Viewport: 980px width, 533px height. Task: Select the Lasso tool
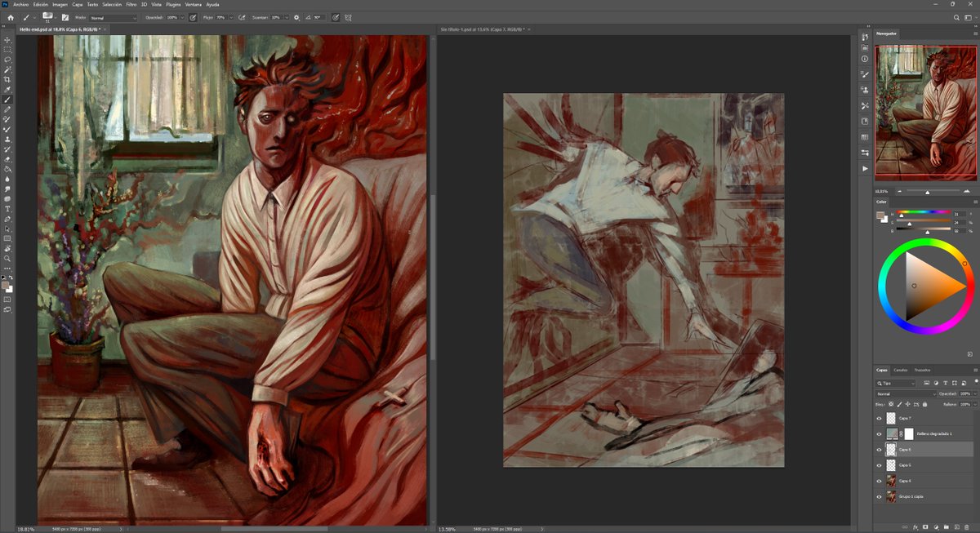pos(7,60)
